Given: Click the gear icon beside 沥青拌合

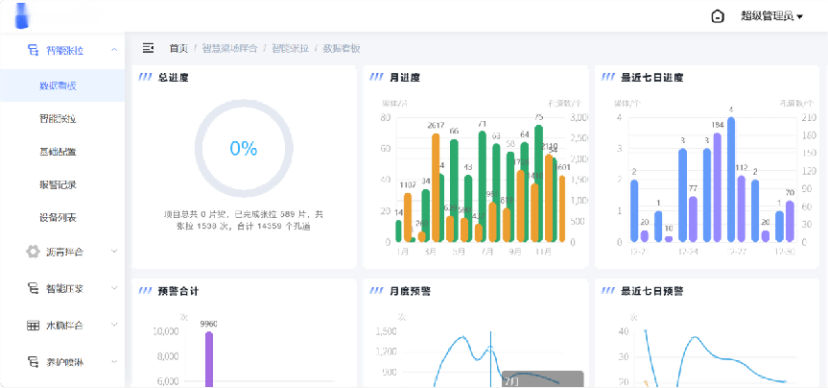Looking at the screenshot, I should pos(33,252).
